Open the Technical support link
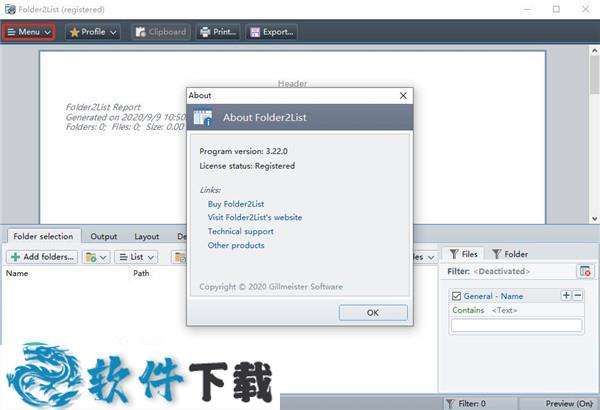 click(x=241, y=231)
